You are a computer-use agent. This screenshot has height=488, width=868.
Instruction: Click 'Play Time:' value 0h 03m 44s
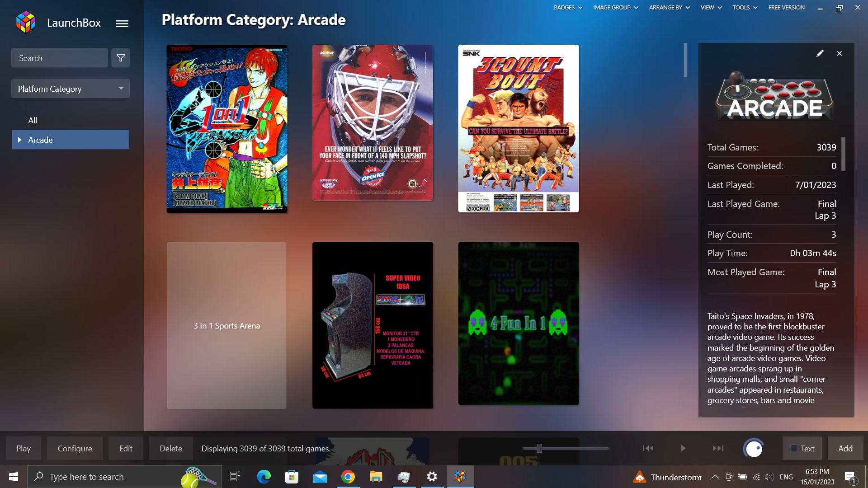(813, 253)
